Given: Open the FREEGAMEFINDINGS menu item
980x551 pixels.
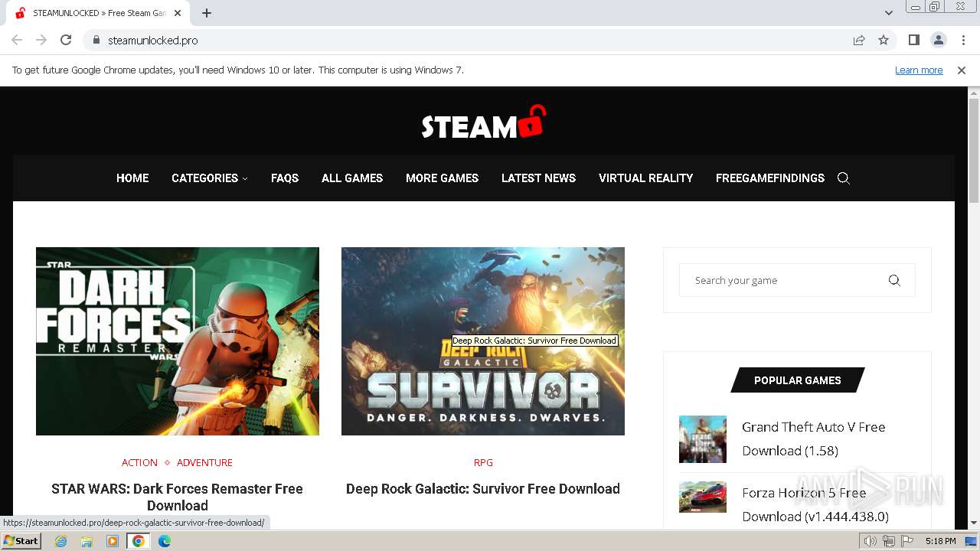Looking at the screenshot, I should pos(770,178).
